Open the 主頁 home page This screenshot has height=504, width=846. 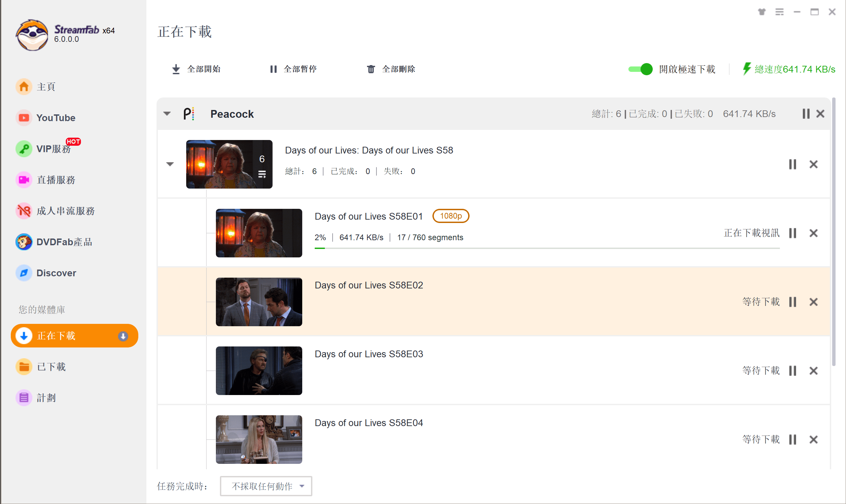click(x=46, y=87)
